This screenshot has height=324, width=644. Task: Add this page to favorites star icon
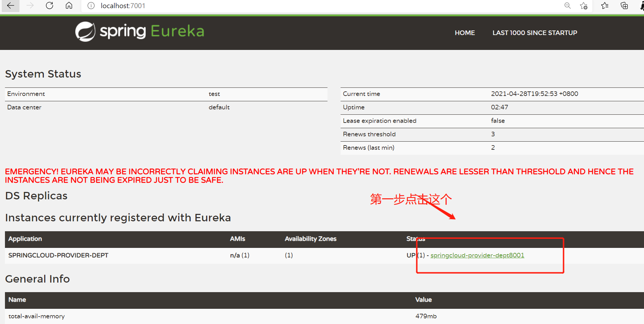(x=584, y=6)
